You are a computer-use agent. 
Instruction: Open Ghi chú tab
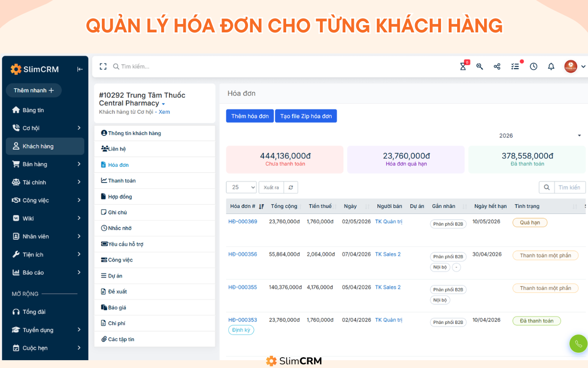(154, 212)
